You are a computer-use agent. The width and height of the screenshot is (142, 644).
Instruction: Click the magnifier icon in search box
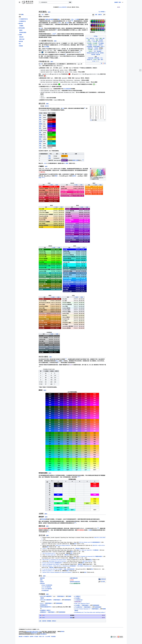click(x=40, y=2)
